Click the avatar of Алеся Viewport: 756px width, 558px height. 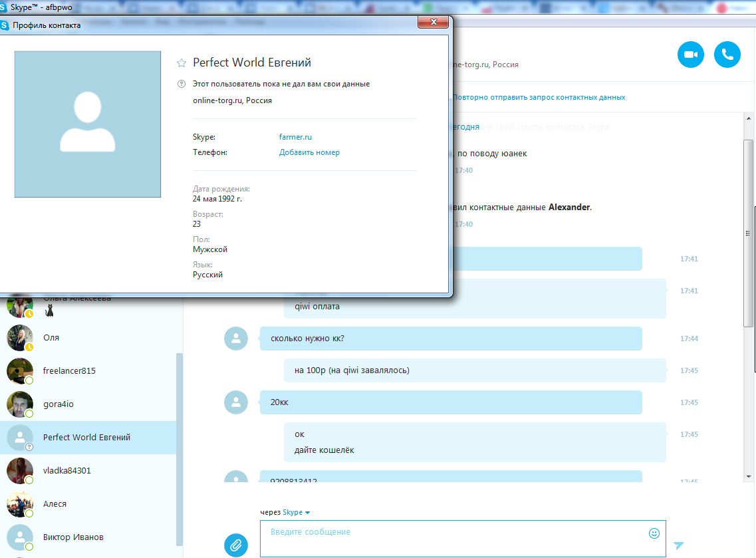point(20,504)
